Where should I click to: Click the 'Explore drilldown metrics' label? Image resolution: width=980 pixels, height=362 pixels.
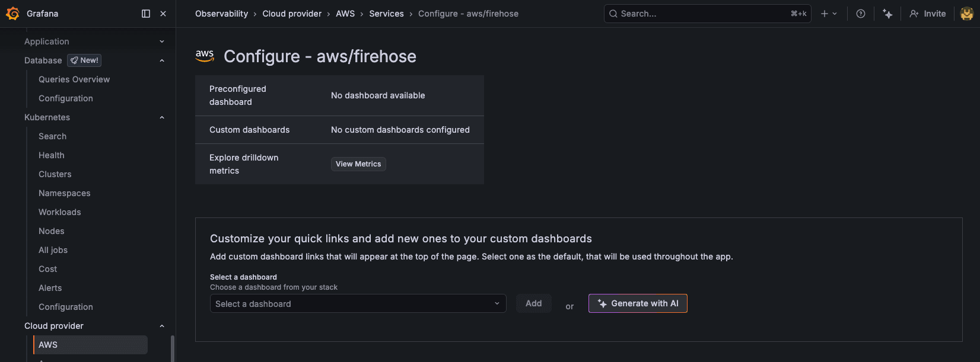point(244,164)
